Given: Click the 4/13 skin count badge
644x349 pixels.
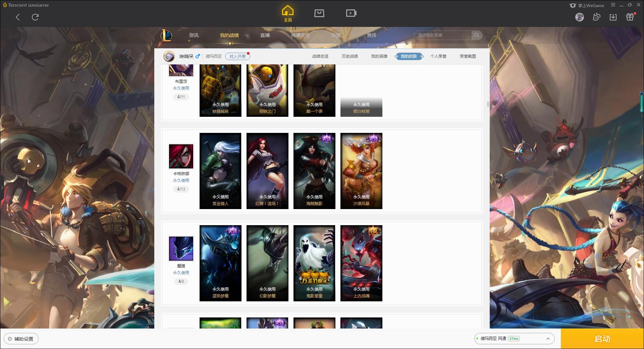Looking at the screenshot, I should point(181,189).
